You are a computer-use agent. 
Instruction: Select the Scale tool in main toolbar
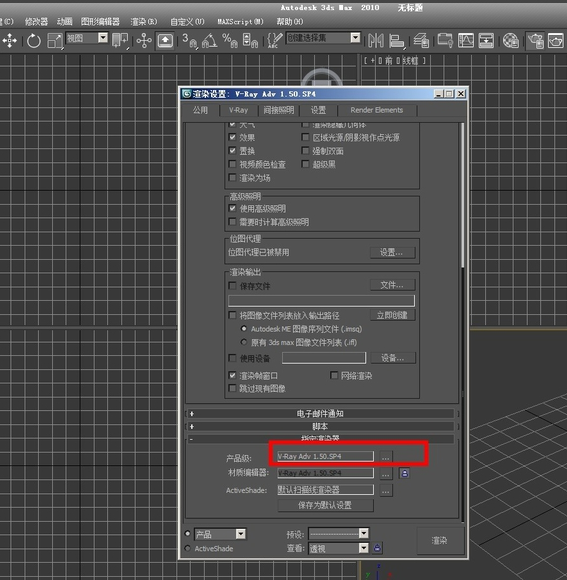click(55, 41)
